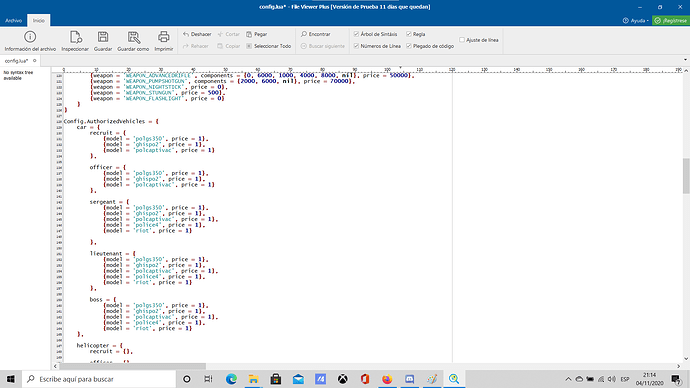Click the Regístrese button
The height and width of the screenshot is (388, 690).
coord(671,20)
